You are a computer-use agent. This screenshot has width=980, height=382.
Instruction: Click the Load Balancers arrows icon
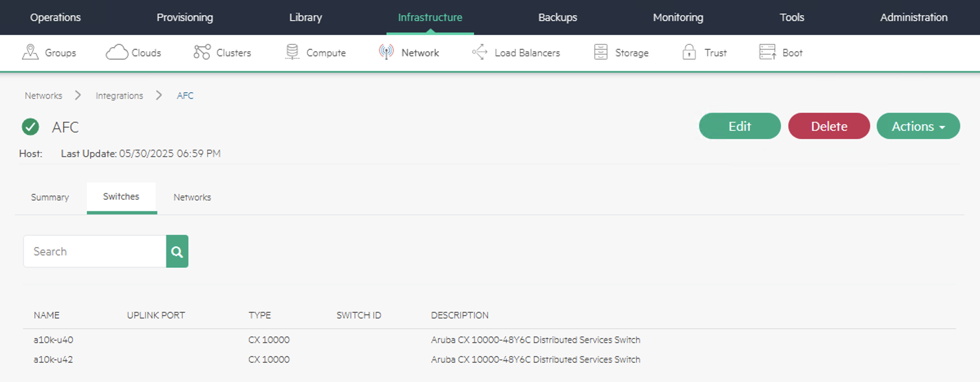pyautogui.click(x=480, y=52)
